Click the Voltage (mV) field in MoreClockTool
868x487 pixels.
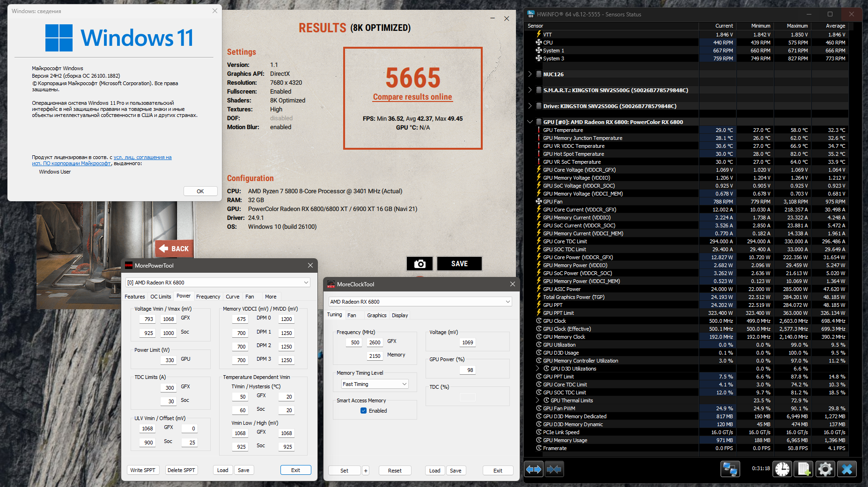pyautogui.click(x=467, y=342)
